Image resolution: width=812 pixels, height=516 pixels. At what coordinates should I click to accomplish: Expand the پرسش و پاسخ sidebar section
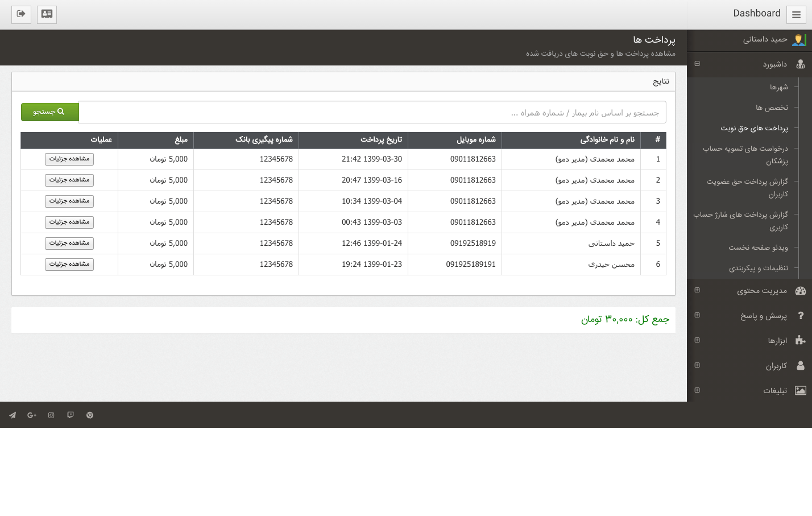[x=697, y=315]
